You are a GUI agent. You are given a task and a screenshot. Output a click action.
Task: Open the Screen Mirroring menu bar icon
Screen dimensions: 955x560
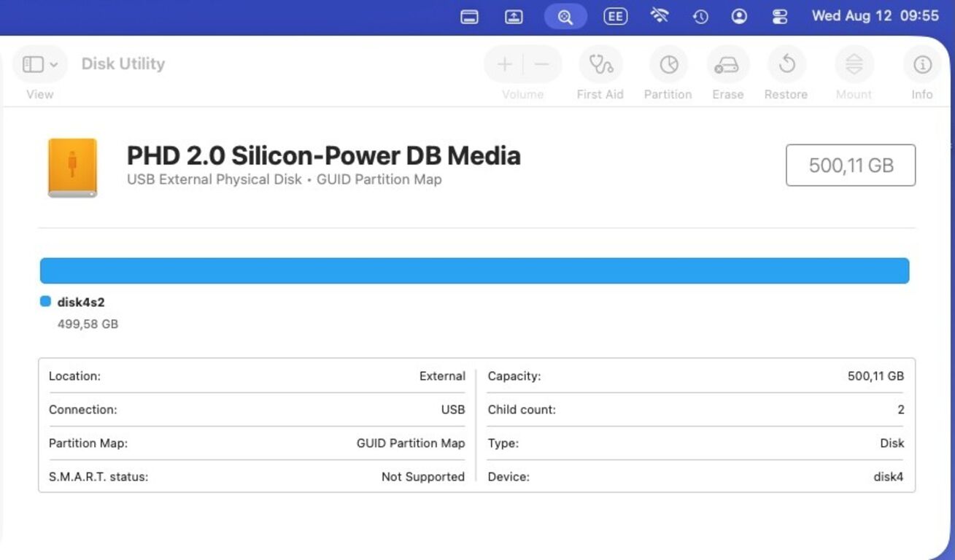(514, 17)
